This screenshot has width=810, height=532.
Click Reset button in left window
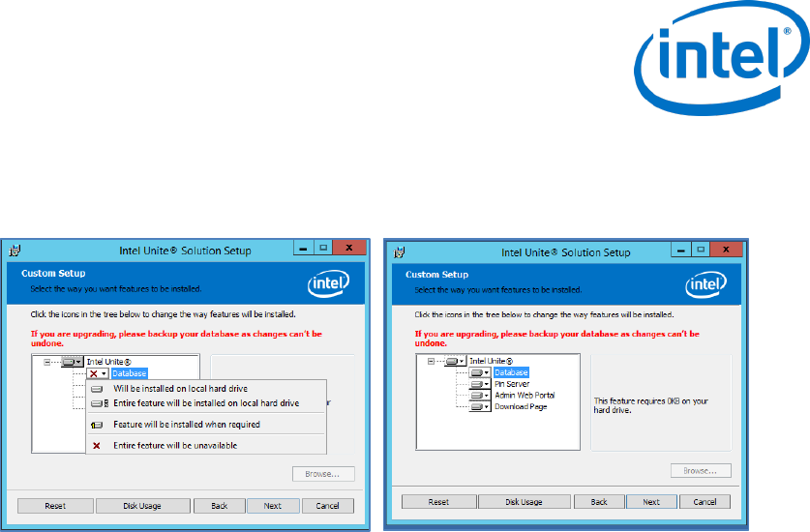pos(55,506)
